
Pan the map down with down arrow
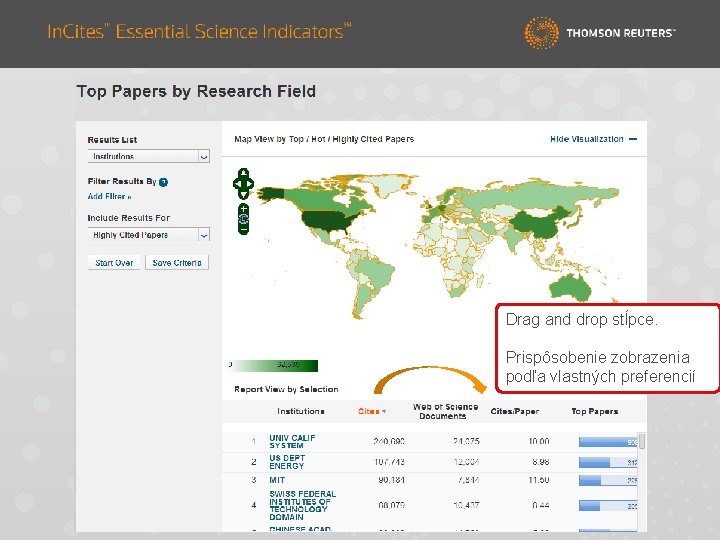[244, 194]
